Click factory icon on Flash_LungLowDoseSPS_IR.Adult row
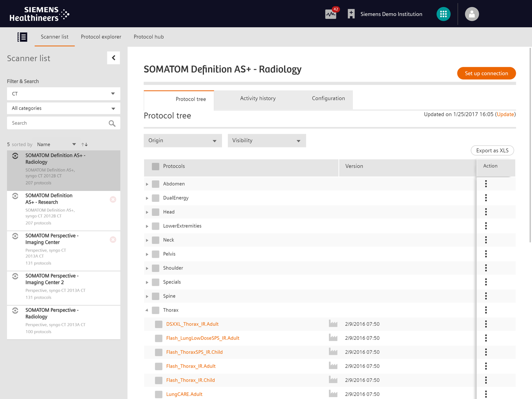Screen dimensions: 532x399 (x=333, y=338)
